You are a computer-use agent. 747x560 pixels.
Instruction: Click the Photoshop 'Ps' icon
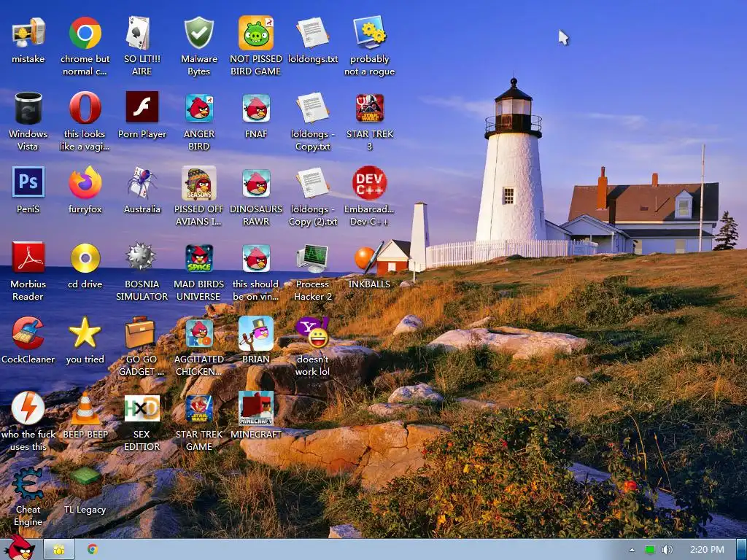tap(28, 182)
